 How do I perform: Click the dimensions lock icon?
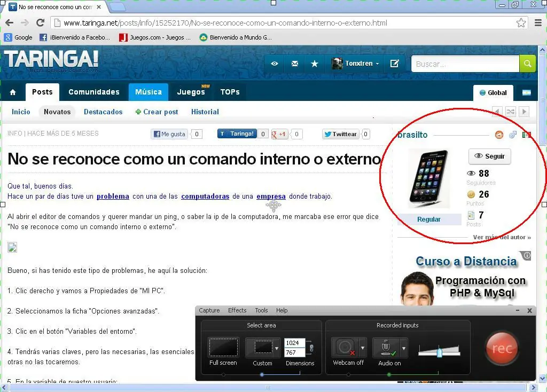tap(311, 348)
